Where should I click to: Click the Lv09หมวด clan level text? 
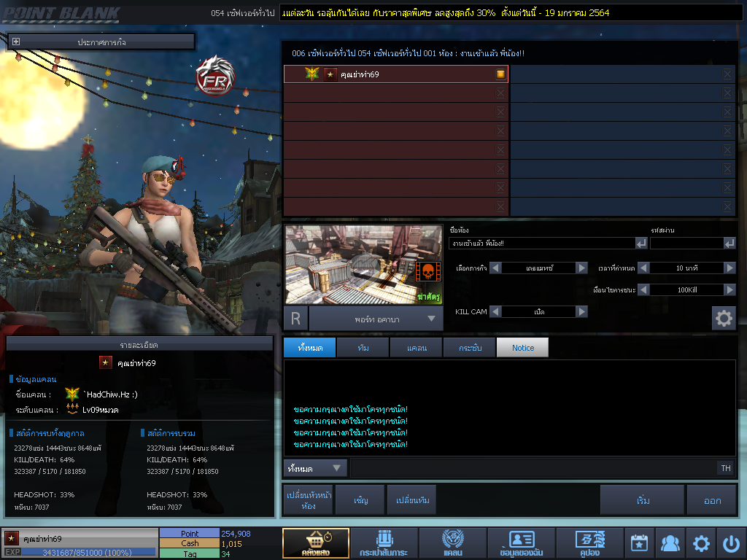click(x=101, y=410)
